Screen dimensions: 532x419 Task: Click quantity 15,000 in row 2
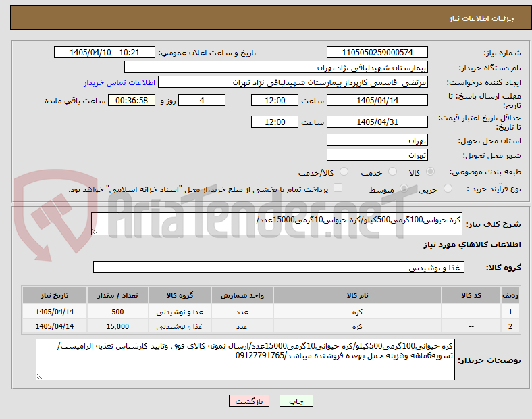(117, 326)
